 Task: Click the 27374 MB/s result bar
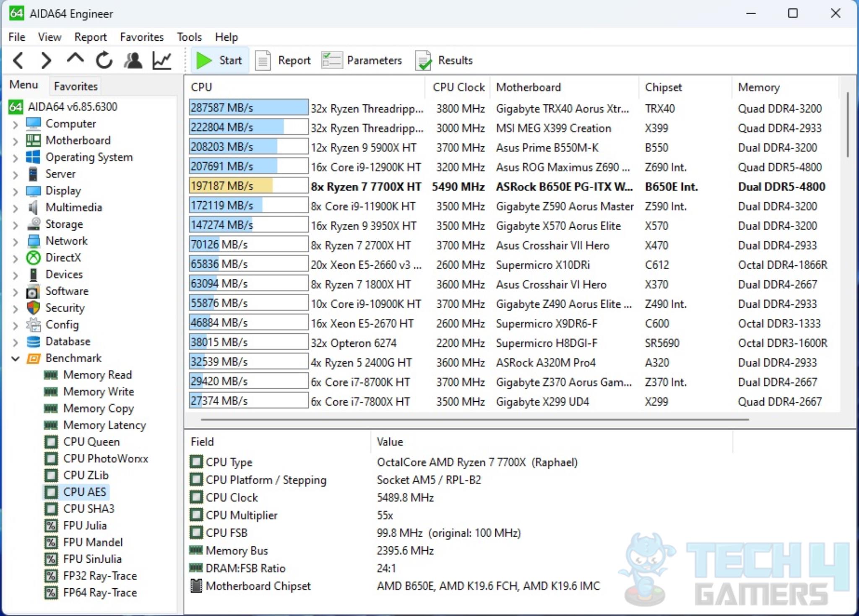249,400
